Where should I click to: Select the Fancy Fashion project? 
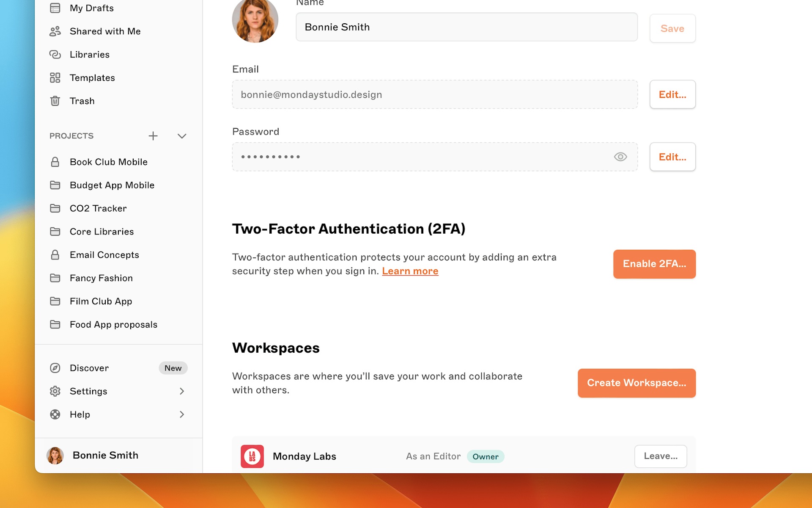101,278
